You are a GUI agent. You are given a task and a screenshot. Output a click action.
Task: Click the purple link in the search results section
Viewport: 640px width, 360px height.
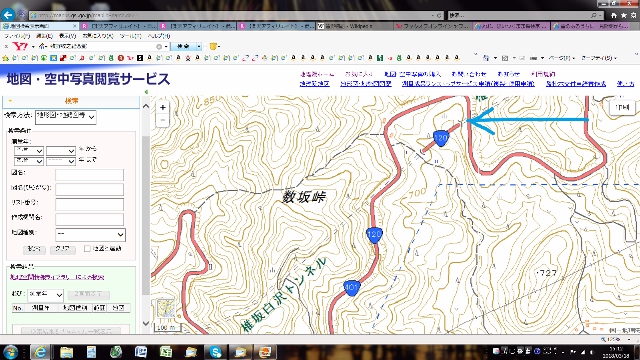(x=57, y=277)
